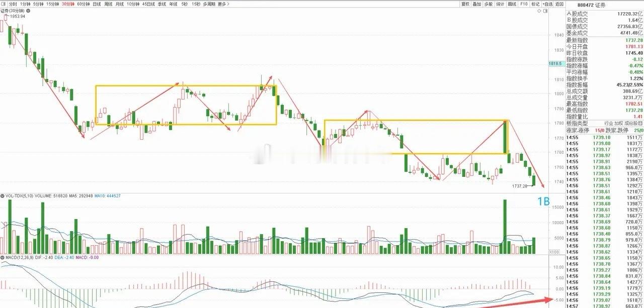Open the 画线 drawing tool
Screen dimensions: 644x308
512,4
